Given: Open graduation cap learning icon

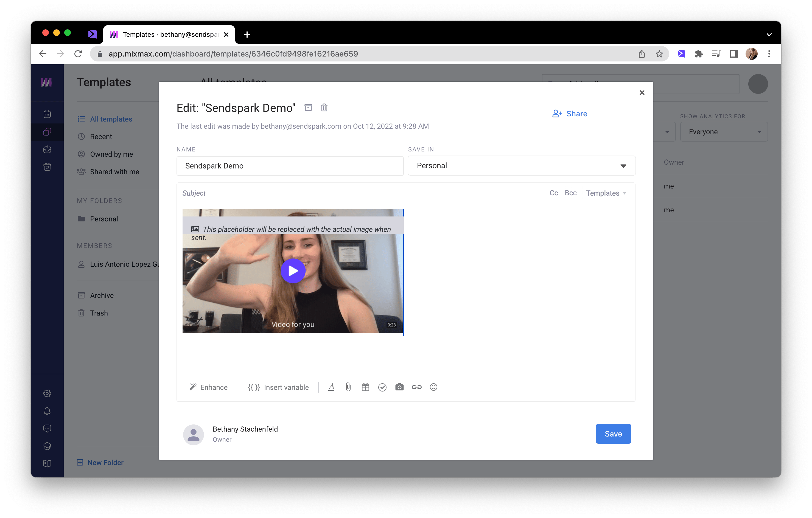Looking at the screenshot, I should point(47,446).
